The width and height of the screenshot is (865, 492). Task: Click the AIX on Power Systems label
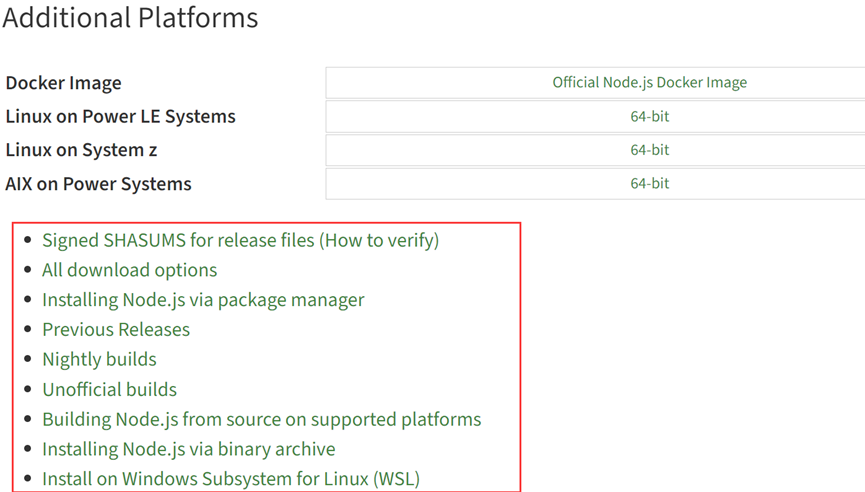click(98, 184)
